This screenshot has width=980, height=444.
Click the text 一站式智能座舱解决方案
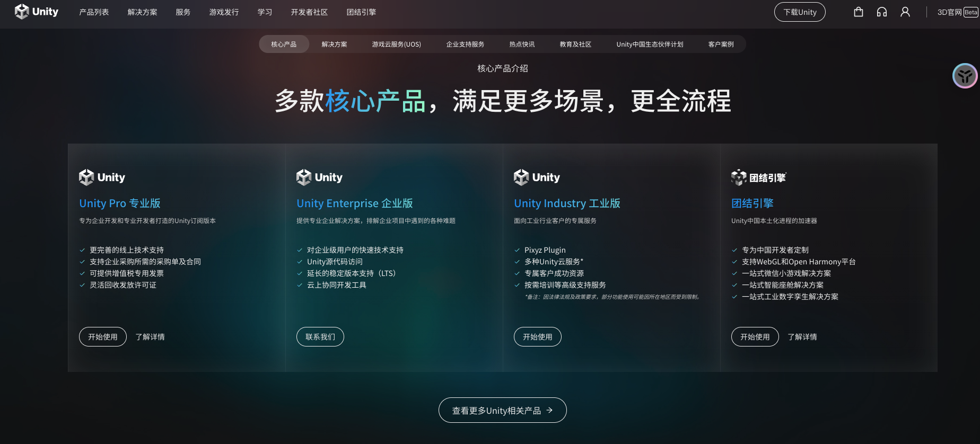pyautogui.click(x=783, y=285)
